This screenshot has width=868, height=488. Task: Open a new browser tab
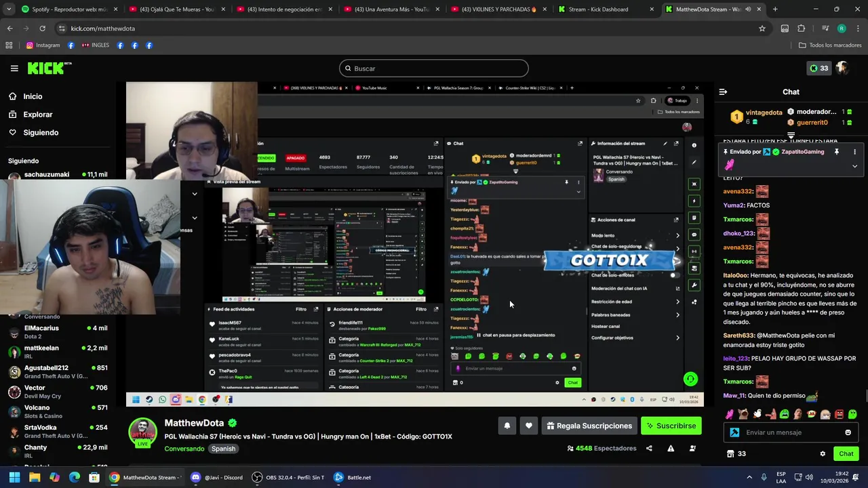click(775, 9)
